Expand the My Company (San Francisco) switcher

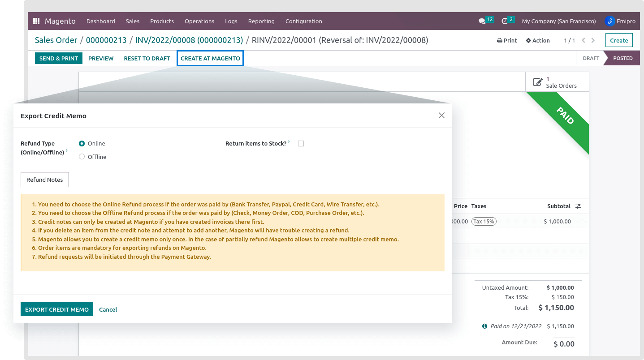[x=559, y=21]
